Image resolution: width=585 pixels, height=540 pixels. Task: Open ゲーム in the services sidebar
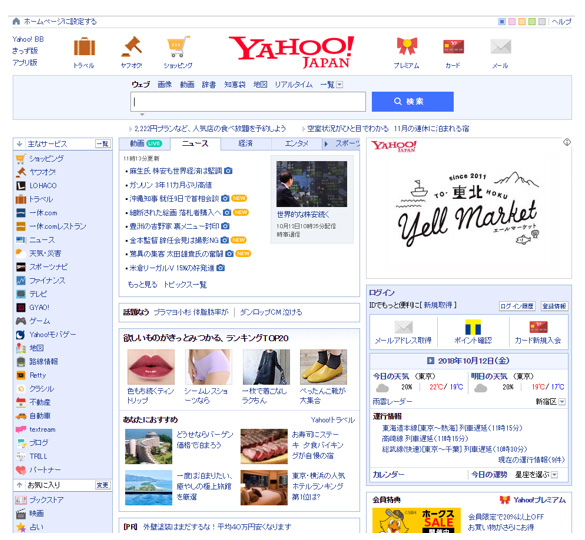(40, 321)
